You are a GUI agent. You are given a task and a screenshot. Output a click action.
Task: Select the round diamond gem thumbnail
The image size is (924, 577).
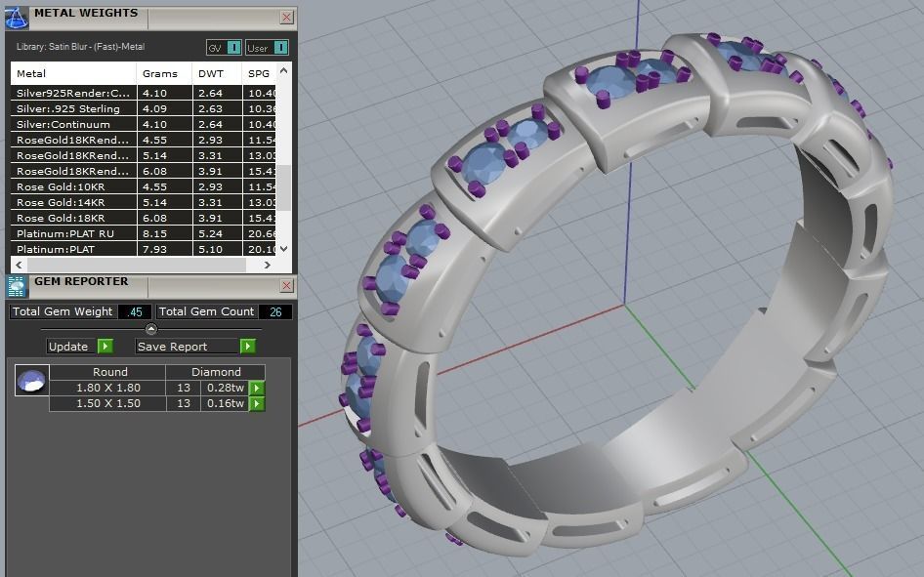(x=32, y=381)
